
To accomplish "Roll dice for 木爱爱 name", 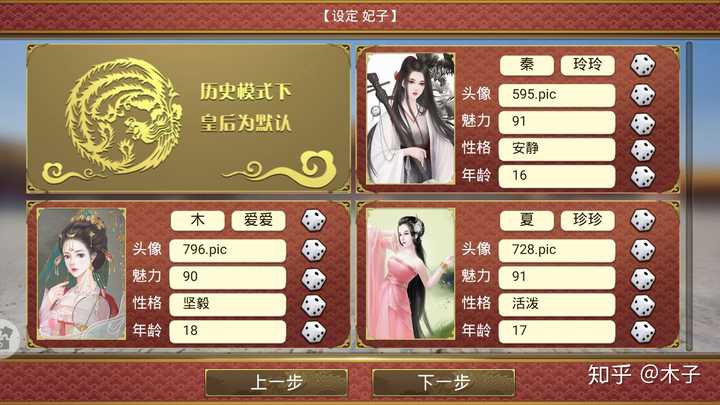I will tap(314, 220).
